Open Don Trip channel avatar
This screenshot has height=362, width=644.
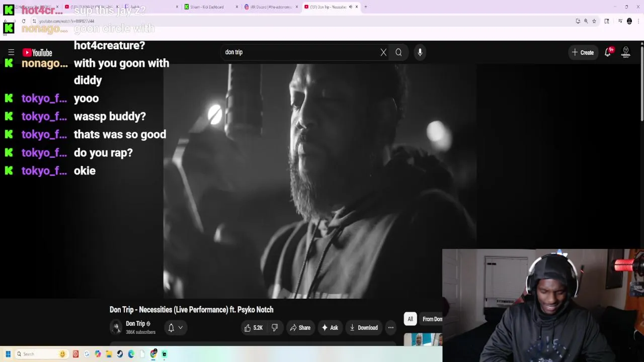pyautogui.click(x=116, y=327)
